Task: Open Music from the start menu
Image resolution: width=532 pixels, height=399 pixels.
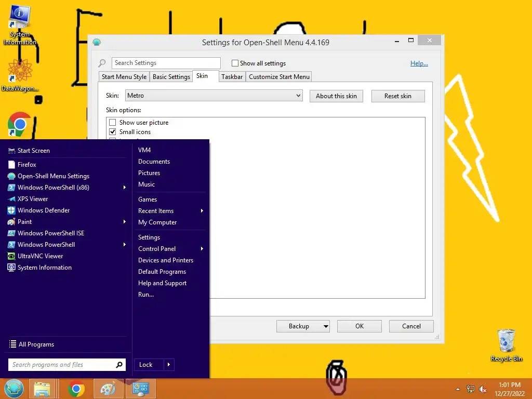Action: (x=147, y=184)
